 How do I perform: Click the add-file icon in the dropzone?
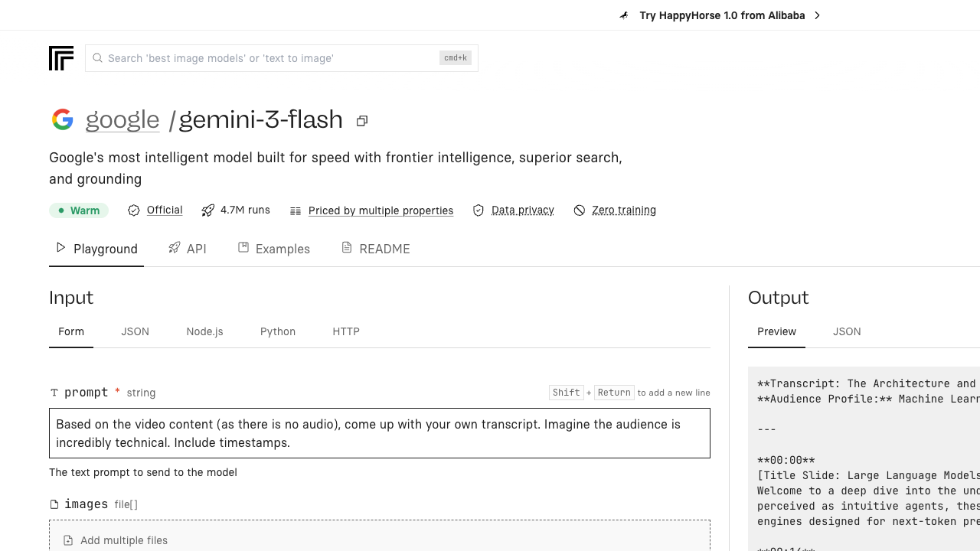click(x=68, y=540)
